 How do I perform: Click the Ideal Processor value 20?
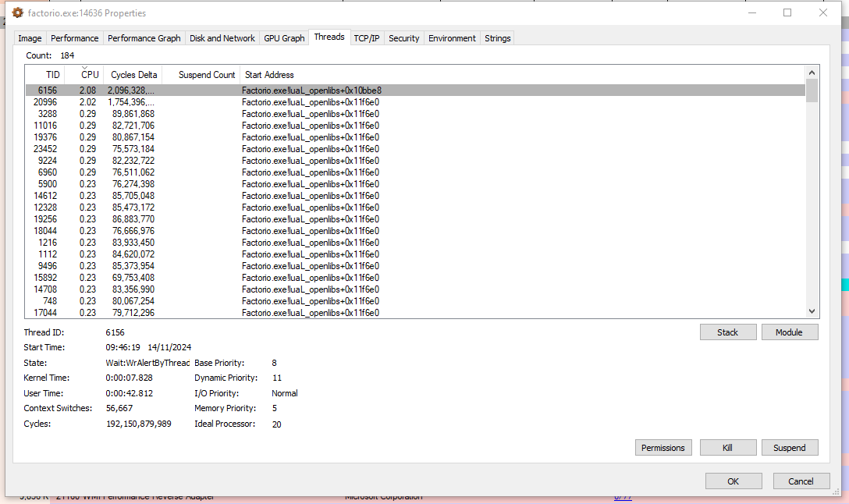coord(277,424)
